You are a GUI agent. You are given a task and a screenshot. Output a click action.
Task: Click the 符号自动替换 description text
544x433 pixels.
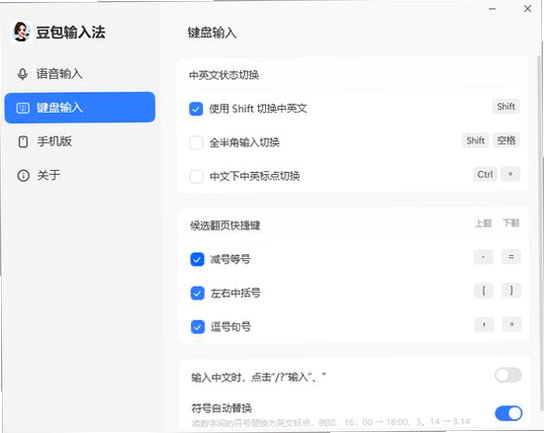tap(331, 422)
